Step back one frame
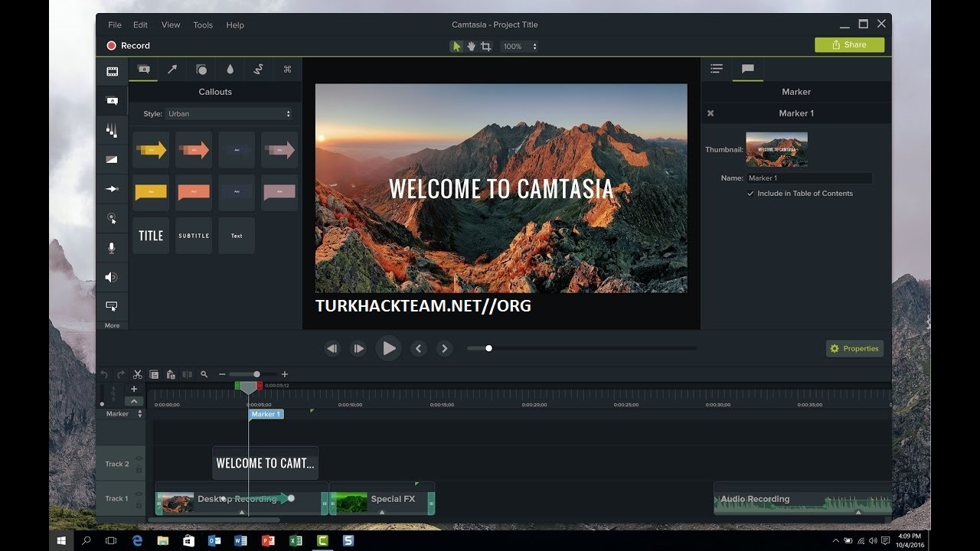The image size is (980, 551). (332, 348)
